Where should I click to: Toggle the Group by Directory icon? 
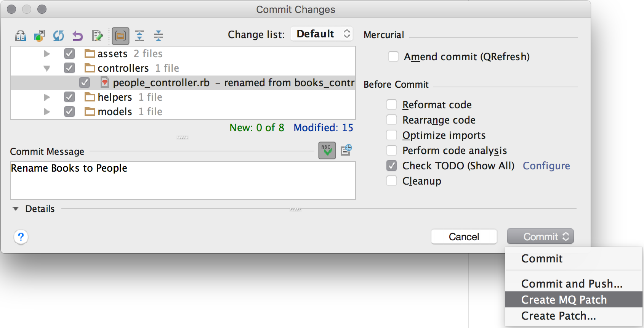click(120, 36)
